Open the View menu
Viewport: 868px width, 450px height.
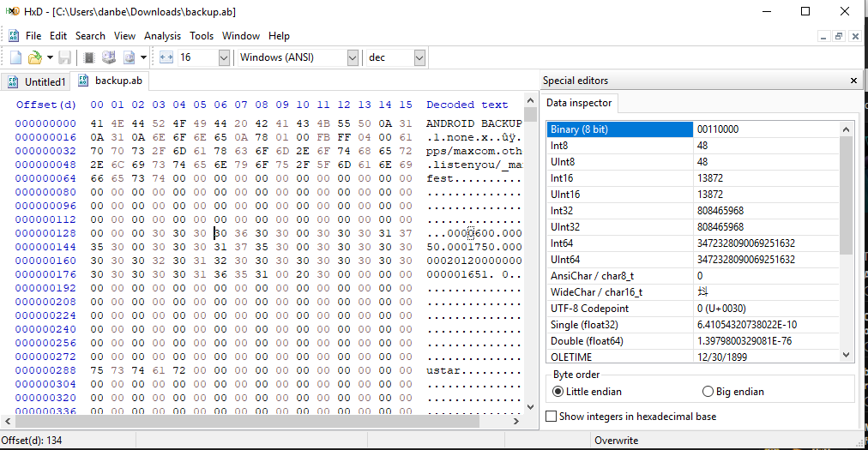pos(124,36)
